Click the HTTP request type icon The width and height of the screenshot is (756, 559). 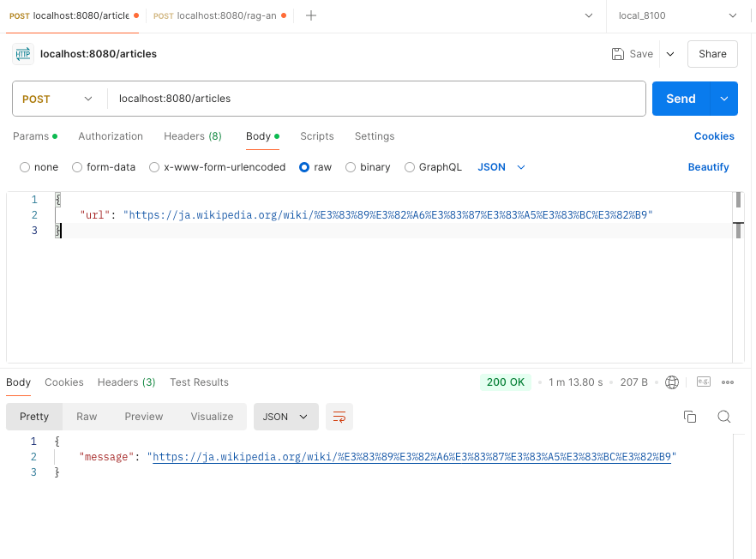(x=22, y=54)
